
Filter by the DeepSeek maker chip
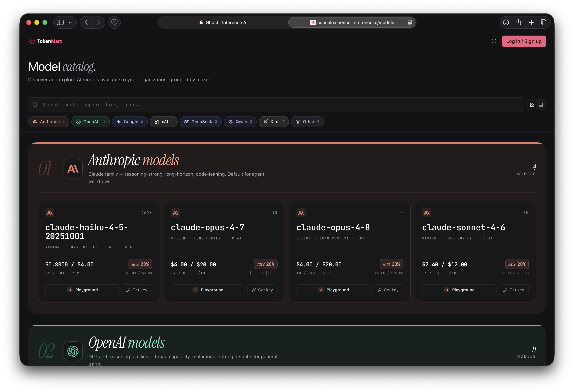(201, 122)
